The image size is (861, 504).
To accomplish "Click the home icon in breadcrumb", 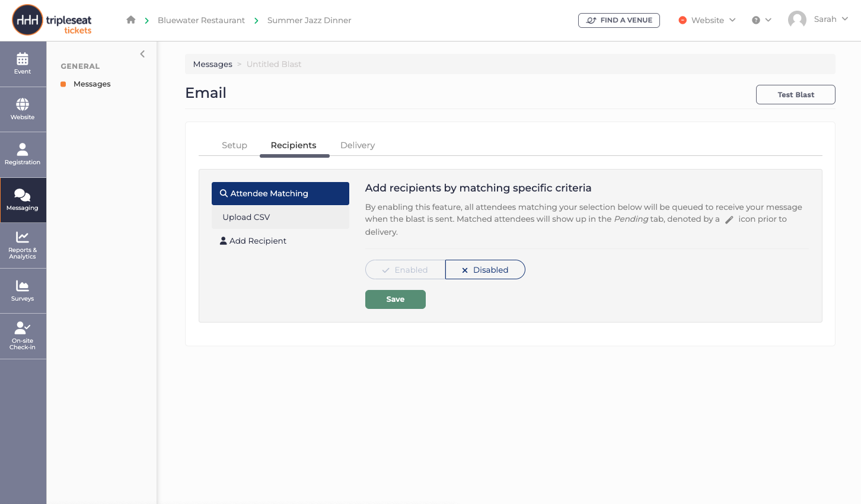I will click(x=131, y=20).
